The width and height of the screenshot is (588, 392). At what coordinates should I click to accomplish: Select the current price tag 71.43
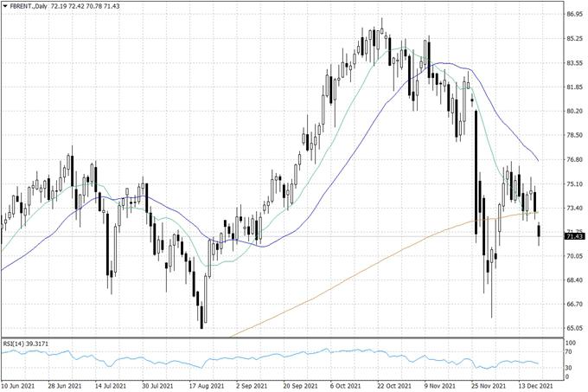point(574,236)
